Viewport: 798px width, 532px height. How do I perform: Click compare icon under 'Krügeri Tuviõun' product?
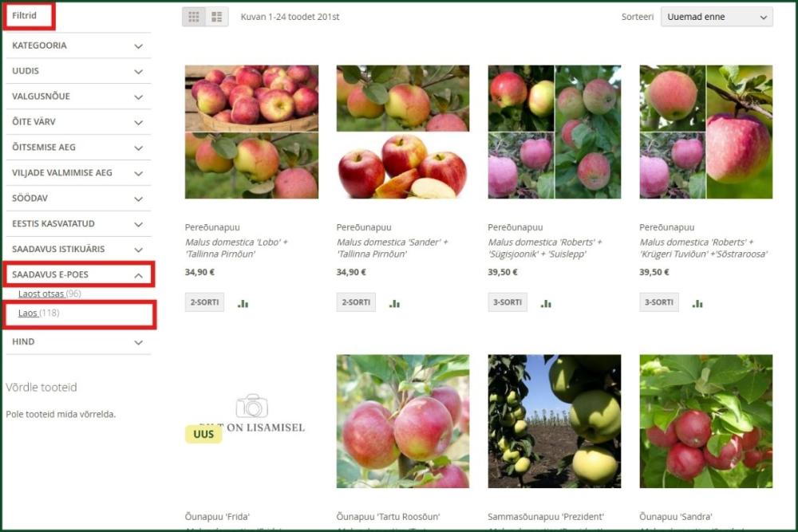(x=697, y=304)
